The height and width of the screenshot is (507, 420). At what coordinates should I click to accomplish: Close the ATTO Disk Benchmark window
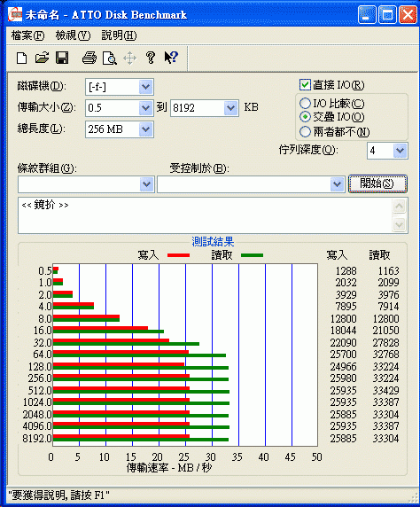click(x=408, y=14)
